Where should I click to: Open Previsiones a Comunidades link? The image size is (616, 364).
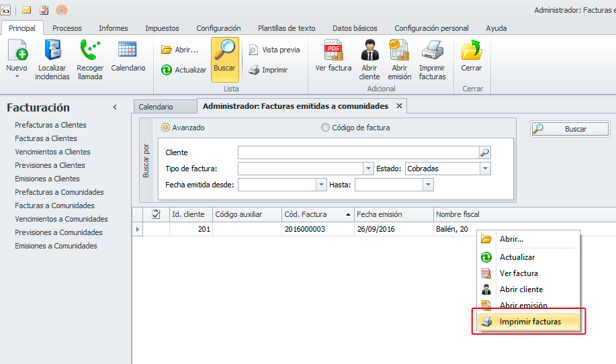58,232
